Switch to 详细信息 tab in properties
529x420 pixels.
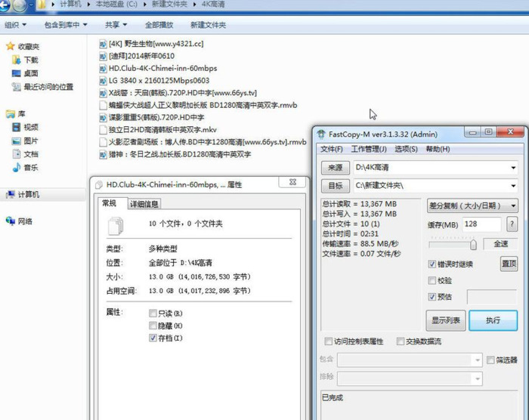(x=144, y=204)
